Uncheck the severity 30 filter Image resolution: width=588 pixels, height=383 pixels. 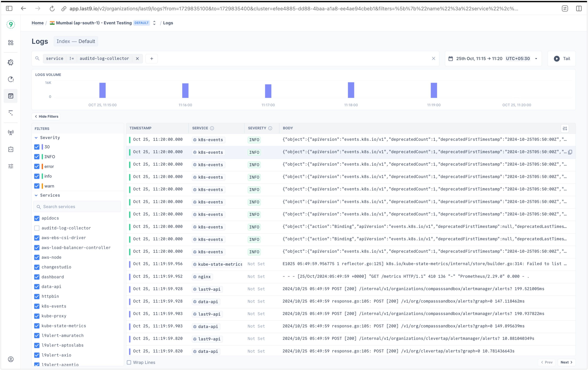click(37, 147)
